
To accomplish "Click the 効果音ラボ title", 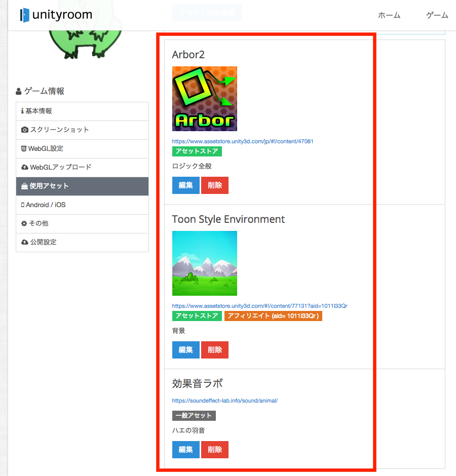I will (198, 384).
